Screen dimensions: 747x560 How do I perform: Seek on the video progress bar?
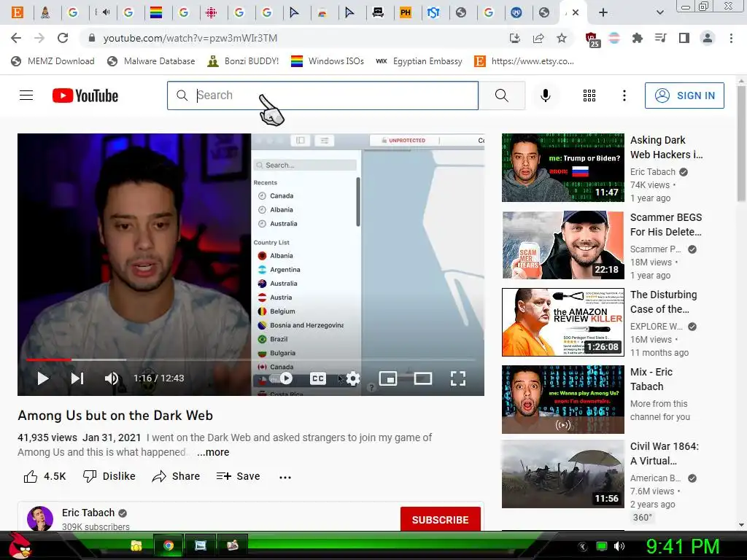pyautogui.click(x=251, y=359)
